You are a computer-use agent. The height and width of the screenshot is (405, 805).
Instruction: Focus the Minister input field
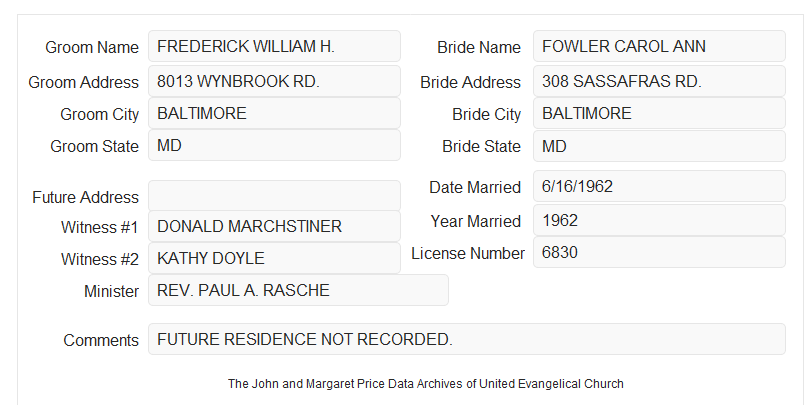(x=298, y=290)
